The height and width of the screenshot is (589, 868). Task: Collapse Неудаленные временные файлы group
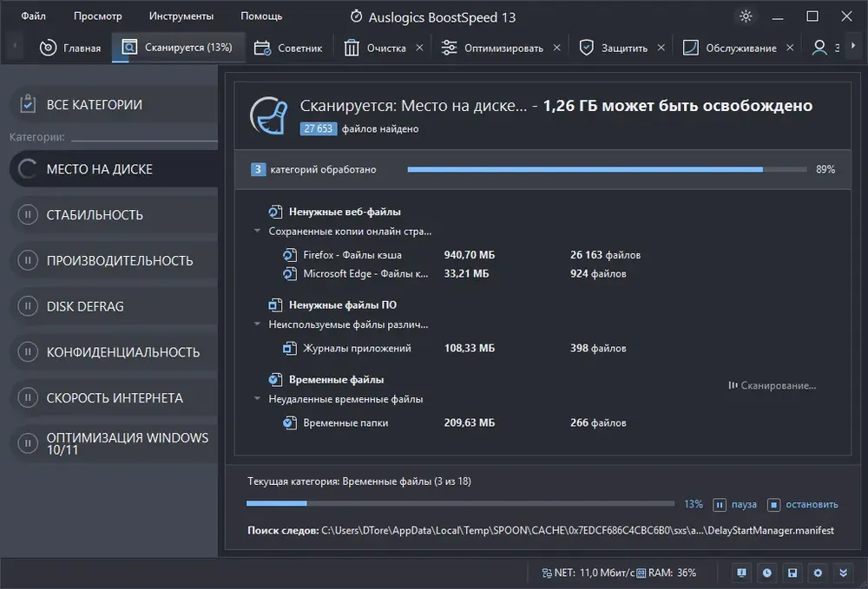click(x=257, y=399)
